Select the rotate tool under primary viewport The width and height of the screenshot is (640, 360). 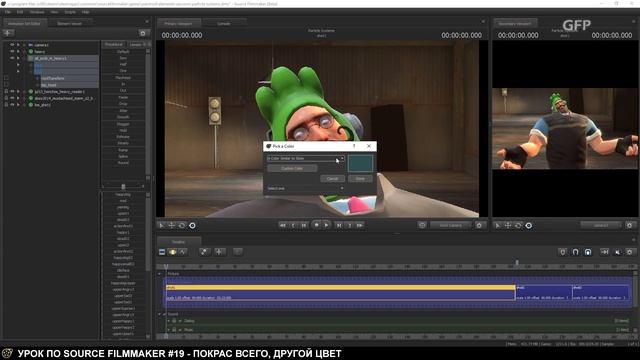[x=182, y=225]
